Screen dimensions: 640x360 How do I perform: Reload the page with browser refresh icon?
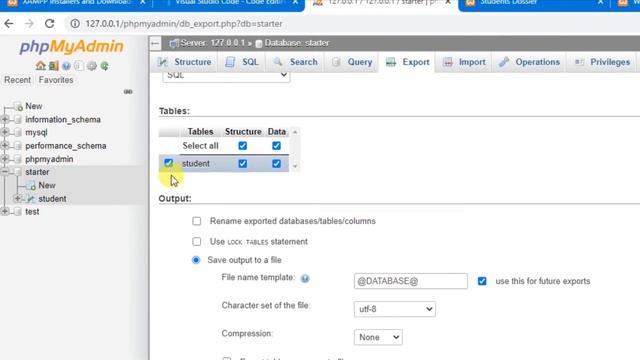49,24
